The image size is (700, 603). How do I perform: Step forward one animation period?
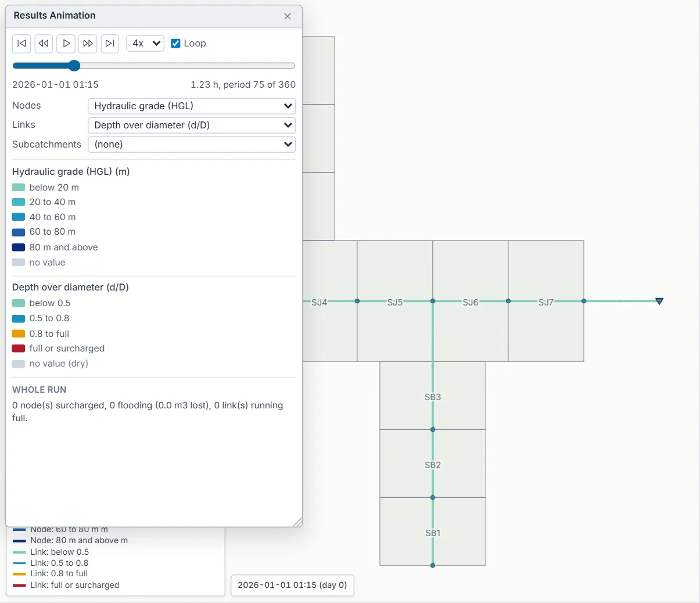click(88, 44)
